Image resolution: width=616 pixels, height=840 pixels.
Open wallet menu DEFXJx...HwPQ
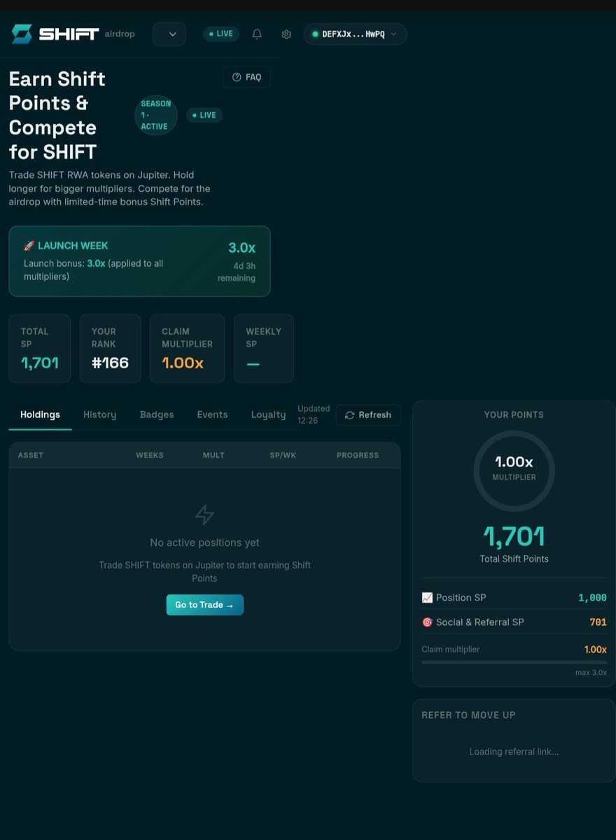coord(355,34)
